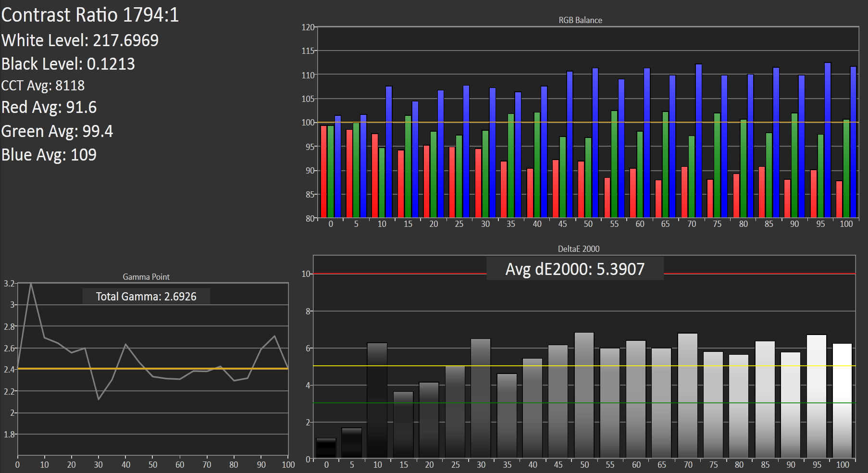
Task: Click the DeltaE bar at 40 percent
Action: click(x=533, y=408)
